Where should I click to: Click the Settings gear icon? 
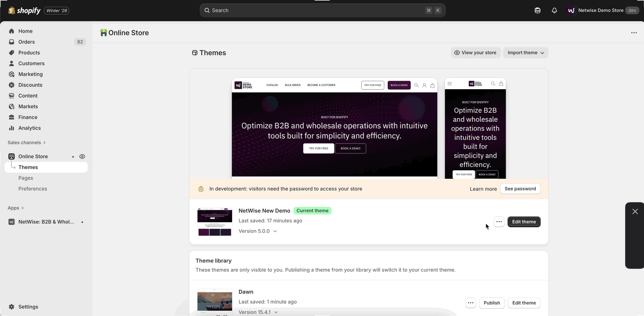(12, 307)
